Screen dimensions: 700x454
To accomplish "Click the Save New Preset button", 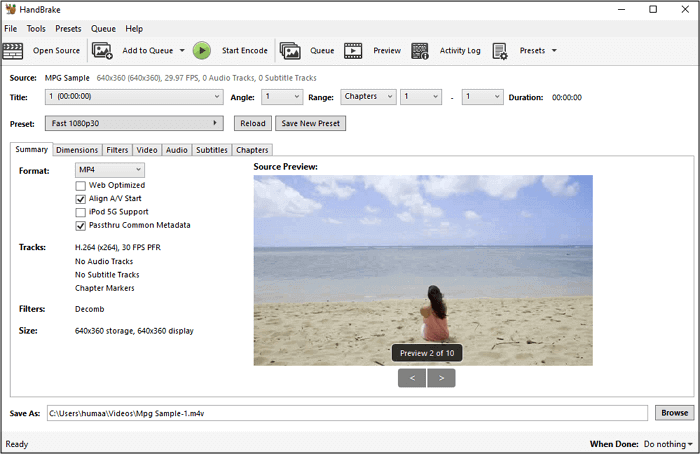I will tap(310, 123).
